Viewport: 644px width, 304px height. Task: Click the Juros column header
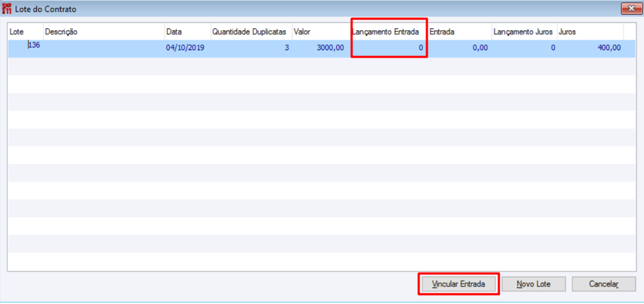[x=590, y=31]
